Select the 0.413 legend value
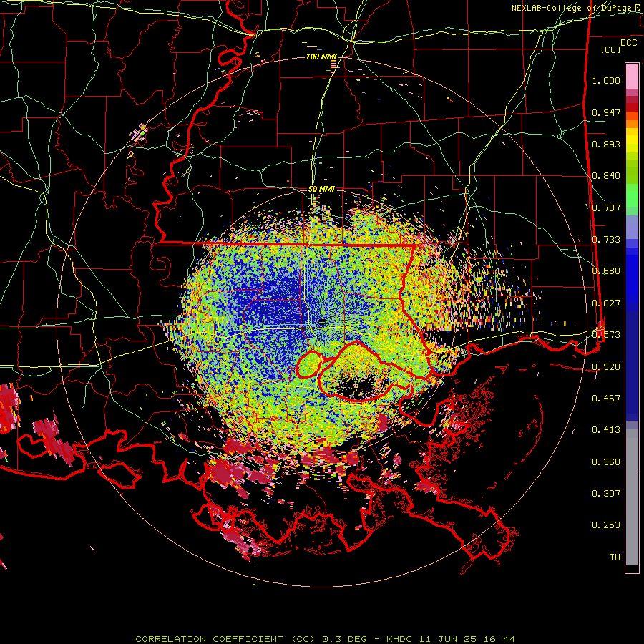Screen dimensions: 644x644 point(606,430)
